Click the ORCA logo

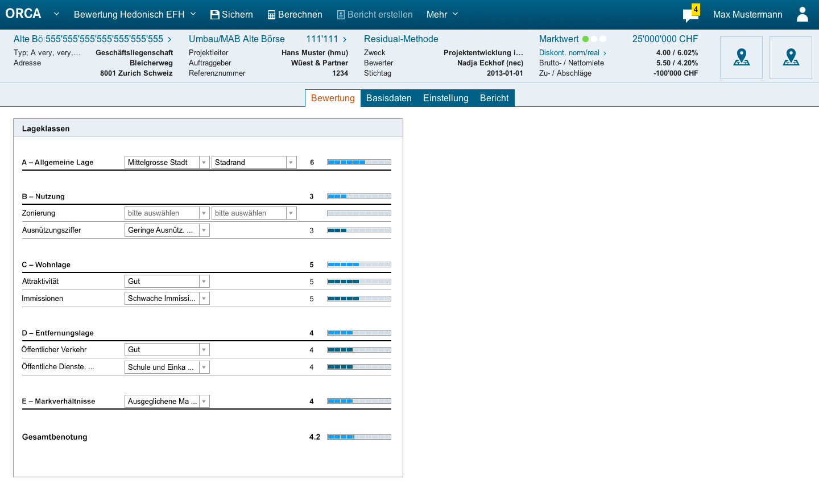point(23,14)
